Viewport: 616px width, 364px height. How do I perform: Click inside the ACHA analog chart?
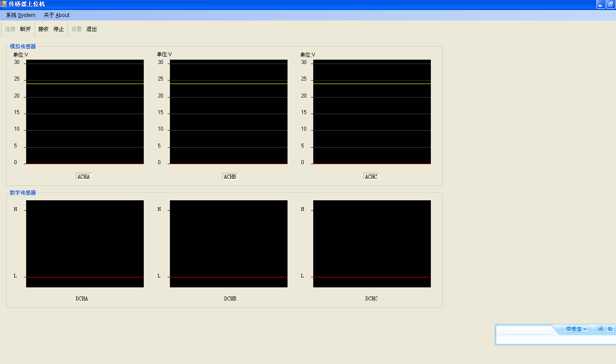coord(85,112)
